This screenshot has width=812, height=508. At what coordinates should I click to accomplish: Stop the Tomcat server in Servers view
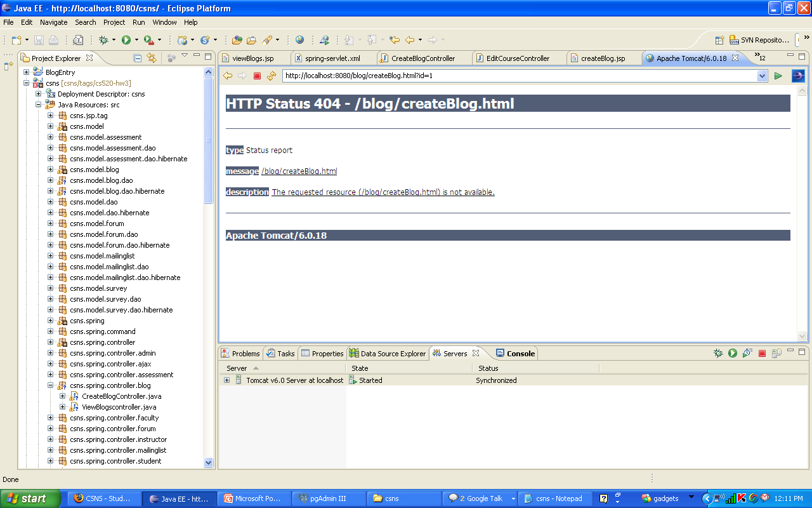tap(762, 354)
